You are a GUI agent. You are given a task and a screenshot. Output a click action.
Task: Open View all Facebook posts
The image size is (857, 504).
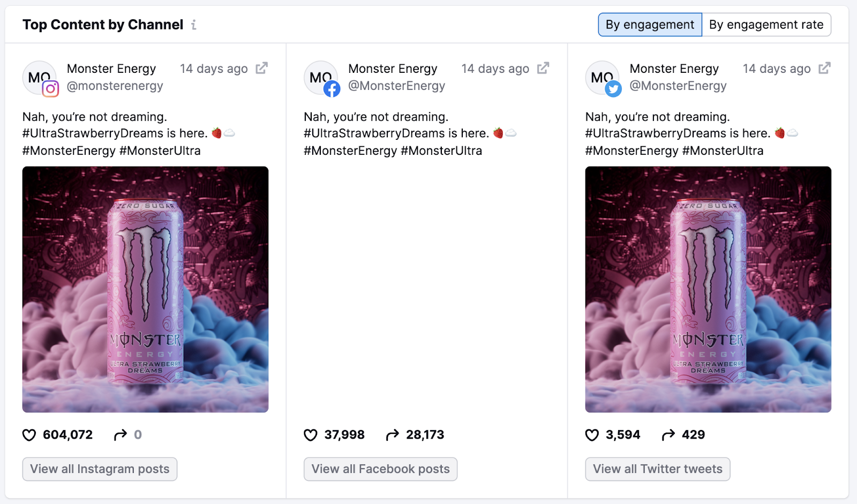pos(380,469)
